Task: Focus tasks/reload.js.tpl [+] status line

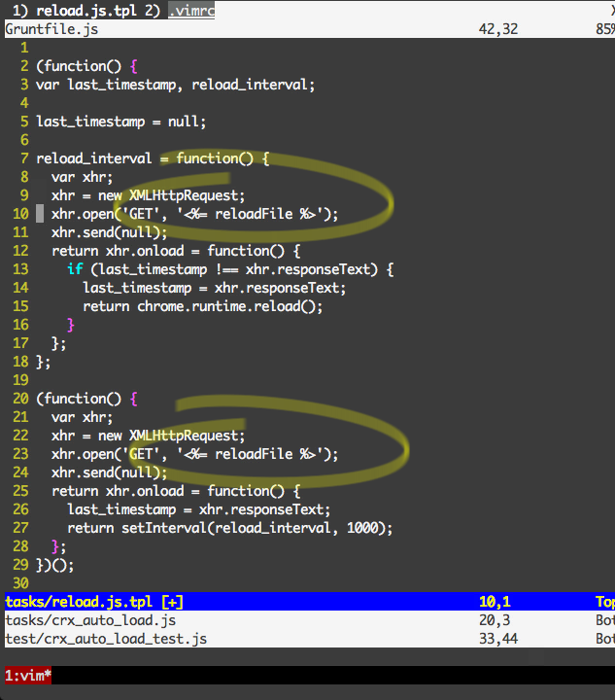Action: pyautogui.click(x=310, y=602)
